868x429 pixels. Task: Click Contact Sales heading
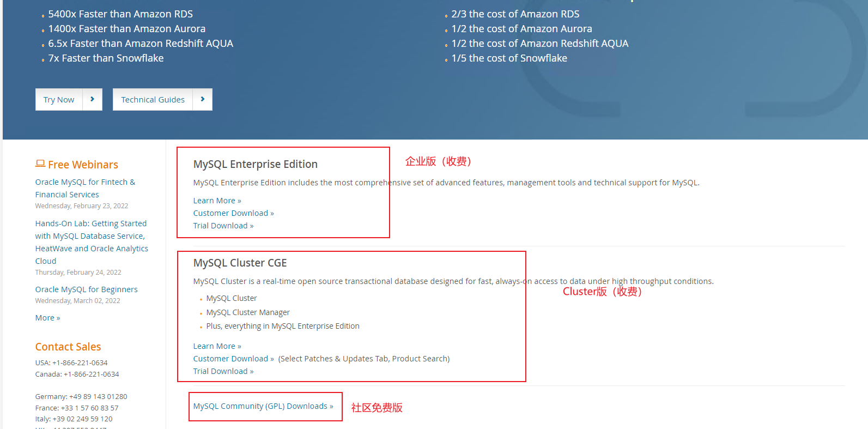(x=68, y=347)
